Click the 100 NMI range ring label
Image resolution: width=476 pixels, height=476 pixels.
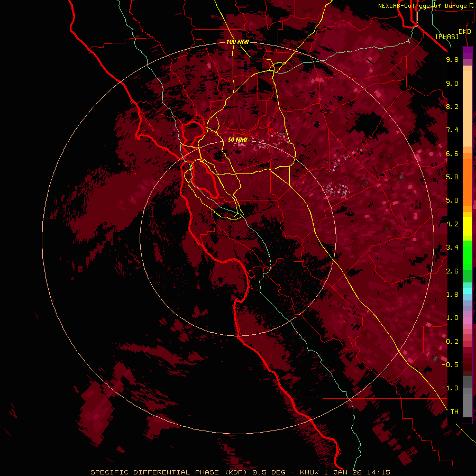pyautogui.click(x=237, y=42)
